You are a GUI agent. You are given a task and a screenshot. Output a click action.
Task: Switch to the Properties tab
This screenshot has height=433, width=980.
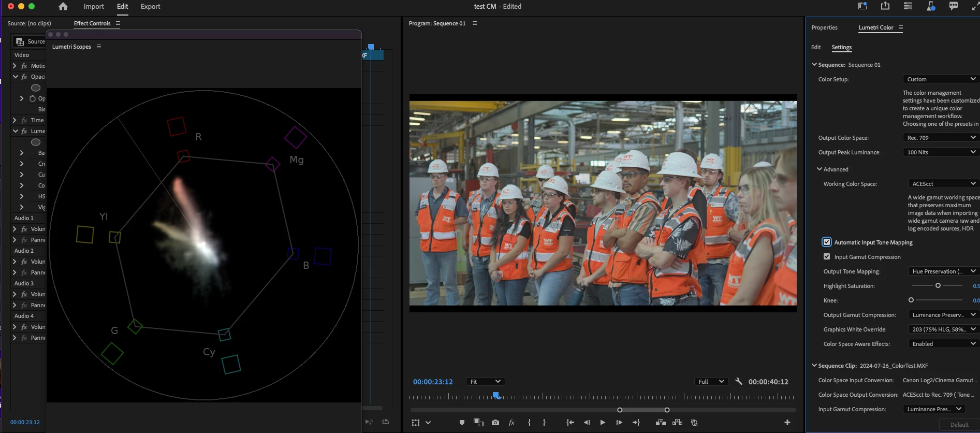point(824,27)
